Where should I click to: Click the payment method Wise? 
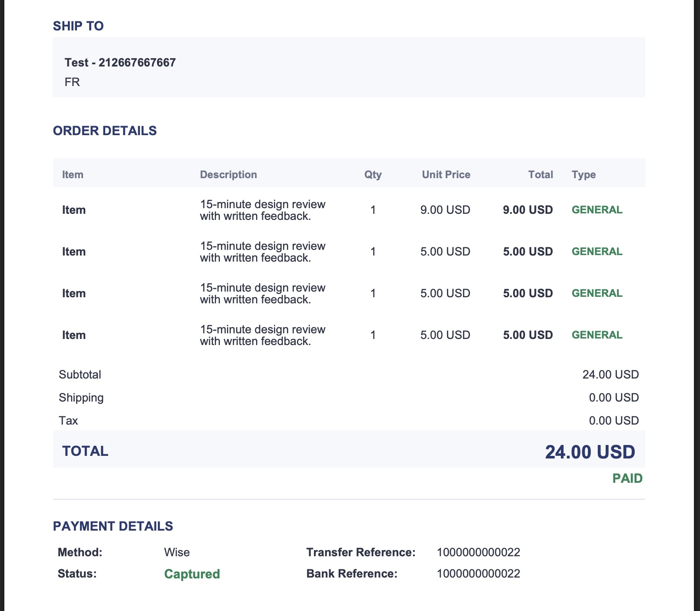pyautogui.click(x=177, y=552)
